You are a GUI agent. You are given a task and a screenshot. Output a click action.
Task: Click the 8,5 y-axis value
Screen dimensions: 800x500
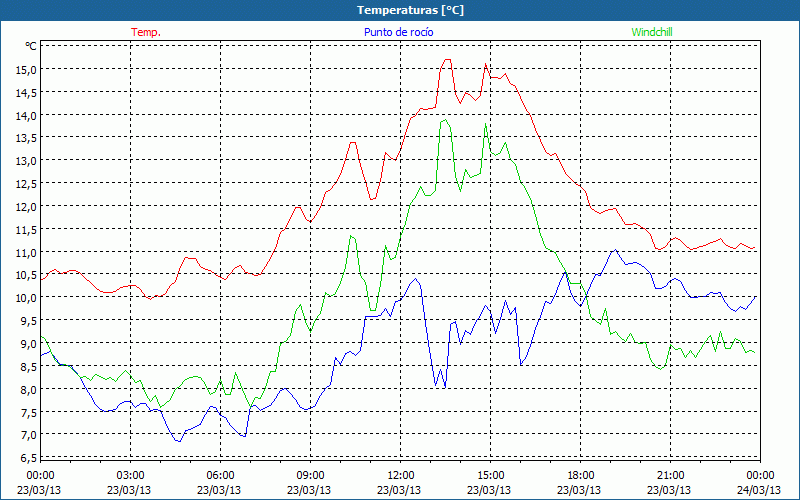pyautogui.click(x=29, y=366)
